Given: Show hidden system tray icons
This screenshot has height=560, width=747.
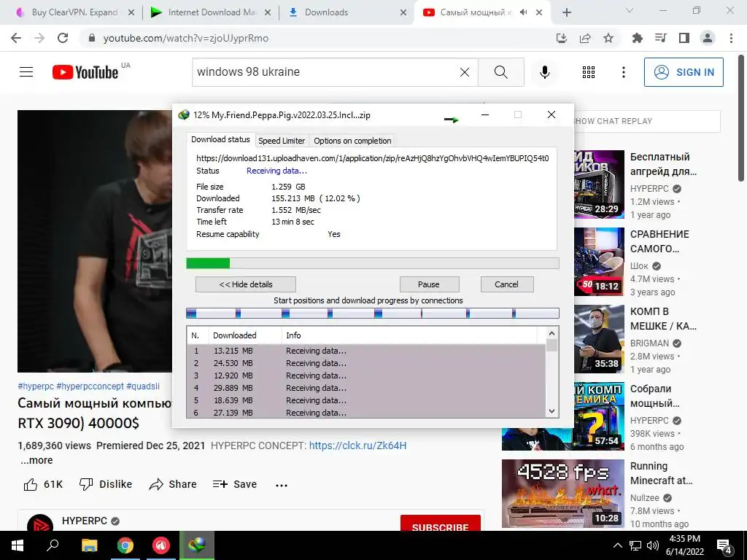Looking at the screenshot, I should tap(617, 545).
